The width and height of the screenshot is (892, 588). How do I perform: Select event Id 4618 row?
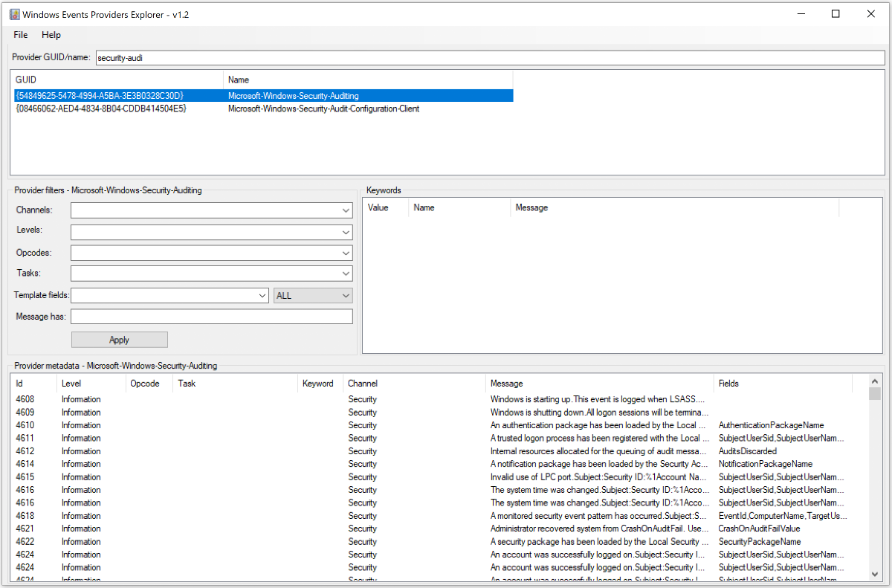click(433, 516)
